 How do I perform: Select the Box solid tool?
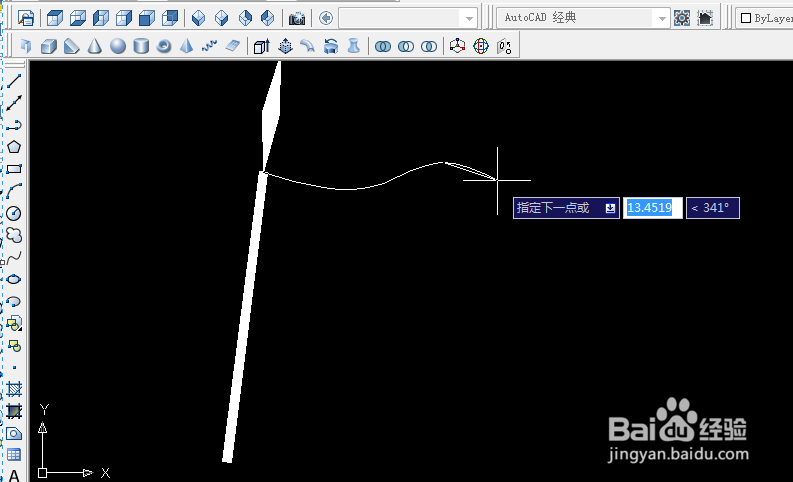pyautogui.click(x=48, y=47)
